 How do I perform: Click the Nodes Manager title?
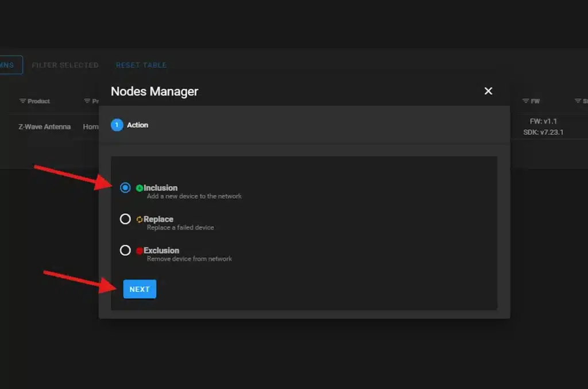[x=154, y=91]
